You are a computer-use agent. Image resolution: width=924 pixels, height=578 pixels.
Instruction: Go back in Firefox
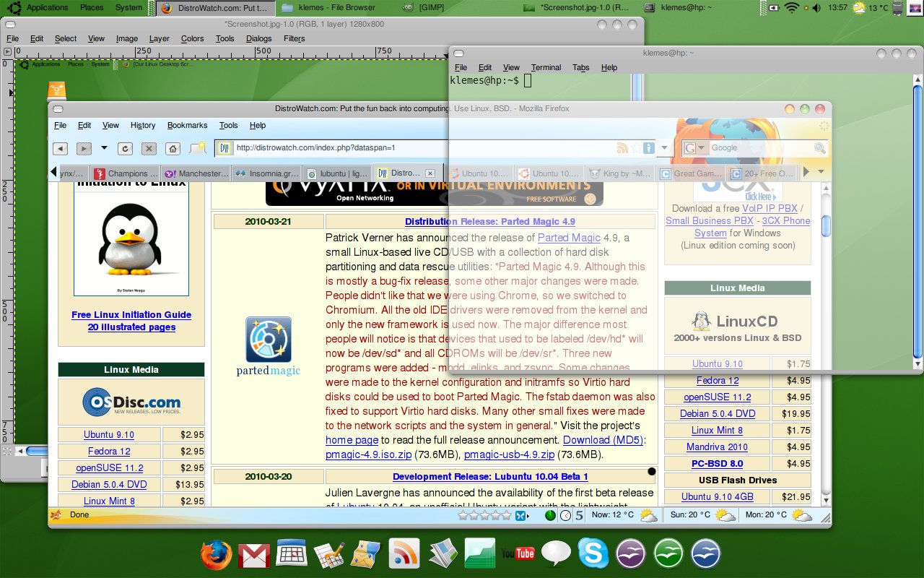(61, 148)
